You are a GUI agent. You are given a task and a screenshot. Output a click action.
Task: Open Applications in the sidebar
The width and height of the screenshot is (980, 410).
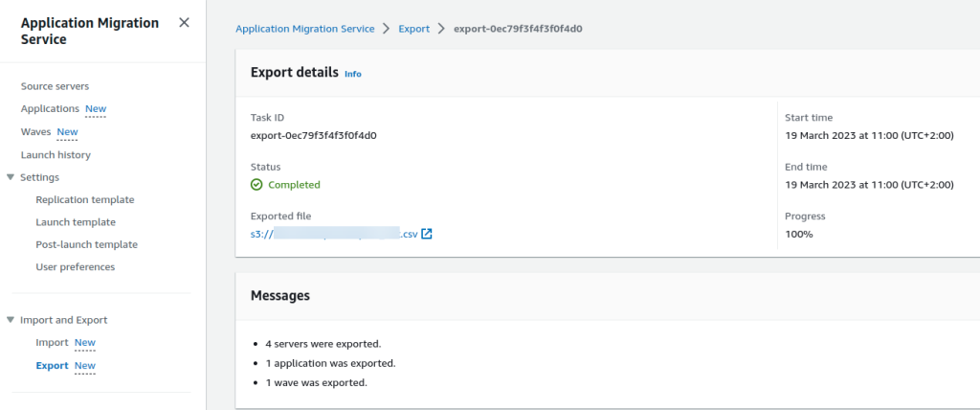(50, 109)
